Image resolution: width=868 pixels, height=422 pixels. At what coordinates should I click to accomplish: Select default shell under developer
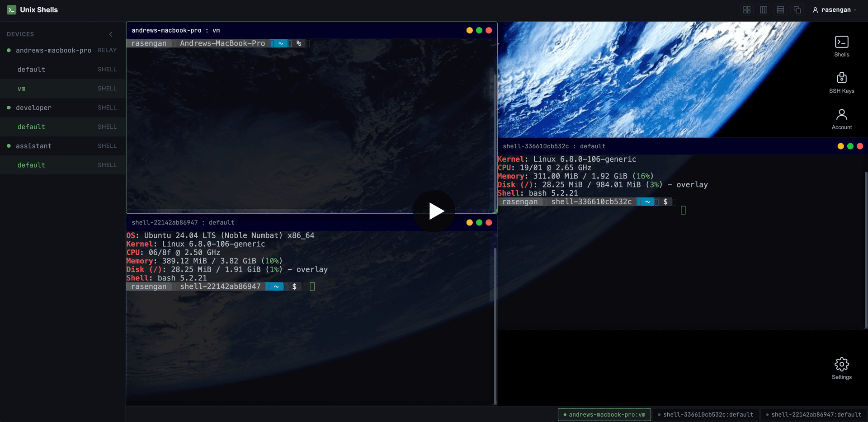click(x=31, y=127)
